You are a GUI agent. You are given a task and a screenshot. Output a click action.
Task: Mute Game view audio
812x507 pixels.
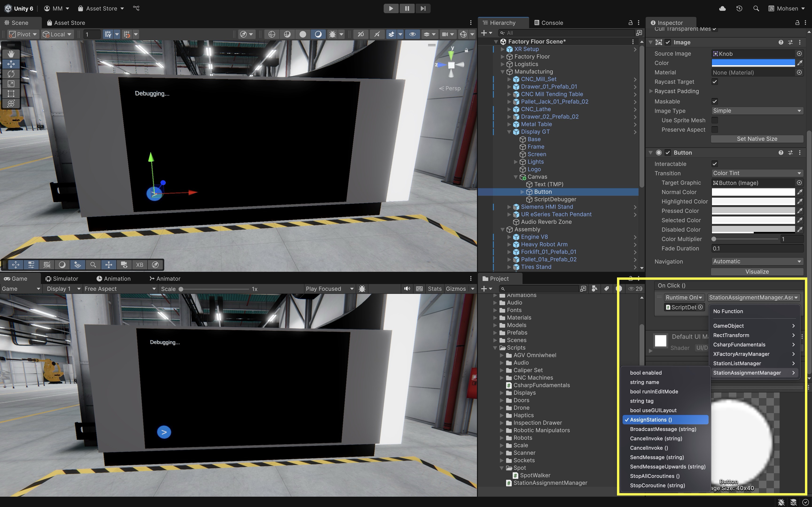pyautogui.click(x=407, y=289)
